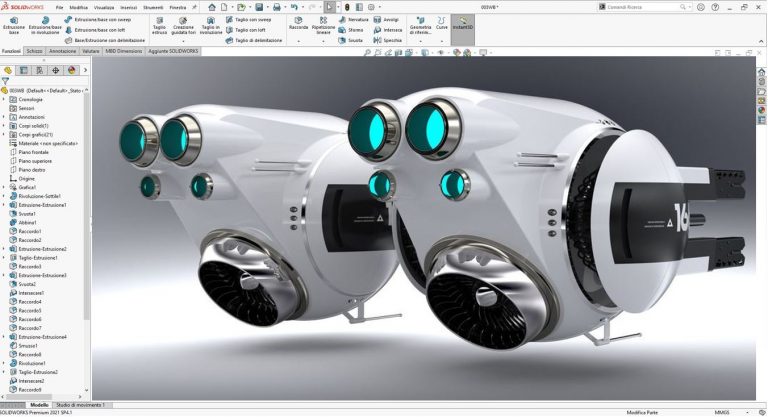Open the Valutare tab
This screenshot has height=417, width=768.
[90, 49]
